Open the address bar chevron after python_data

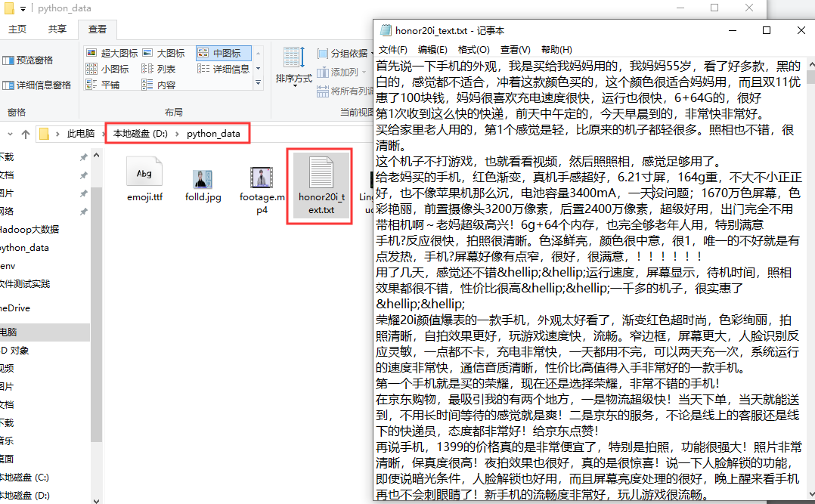click(249, 134)
